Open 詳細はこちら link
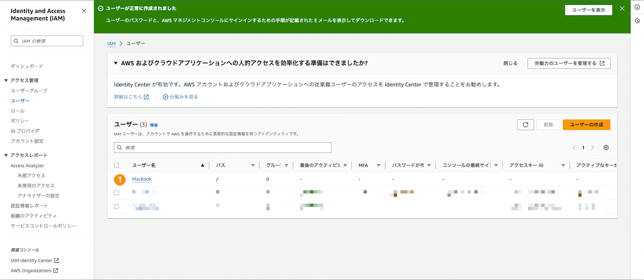This screenshot has width=644, height=280. pos(128,97)
